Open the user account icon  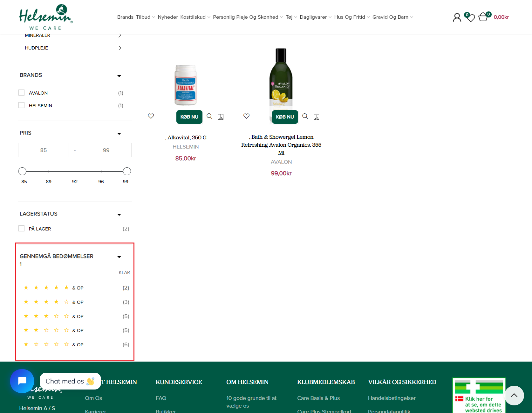tap(457, 17)
